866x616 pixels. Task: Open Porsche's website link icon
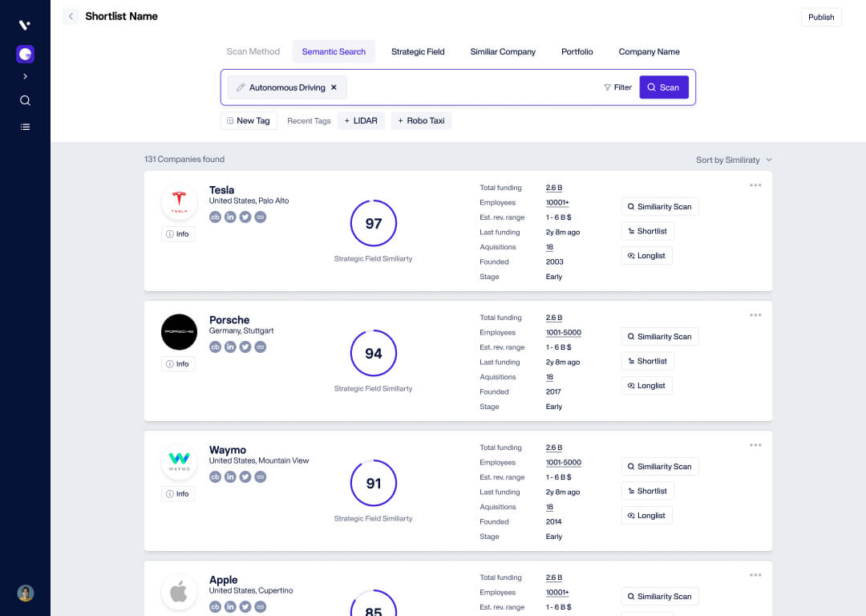tap(260, 347)
